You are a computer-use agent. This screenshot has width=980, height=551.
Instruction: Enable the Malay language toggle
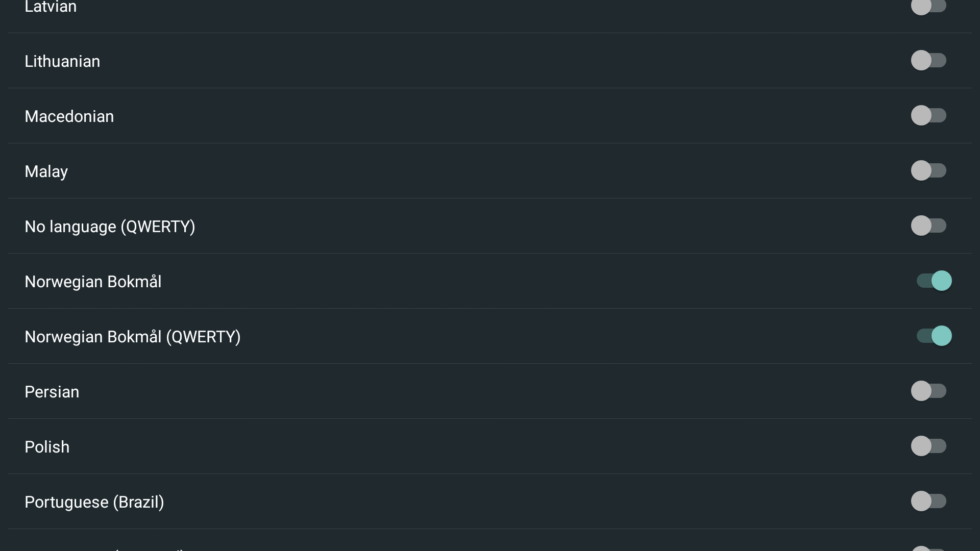tap(928, 171)
